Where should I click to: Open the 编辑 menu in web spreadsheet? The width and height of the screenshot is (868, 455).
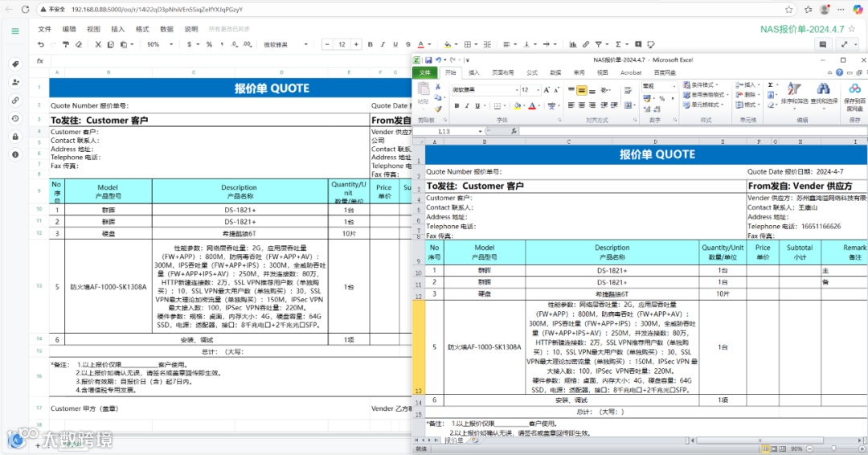point(69,29)
